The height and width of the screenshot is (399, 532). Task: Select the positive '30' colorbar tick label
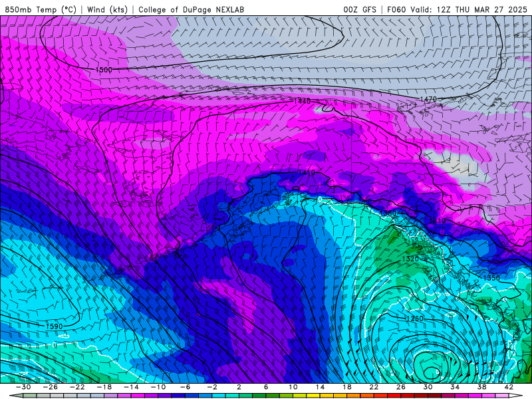(428, 387)
